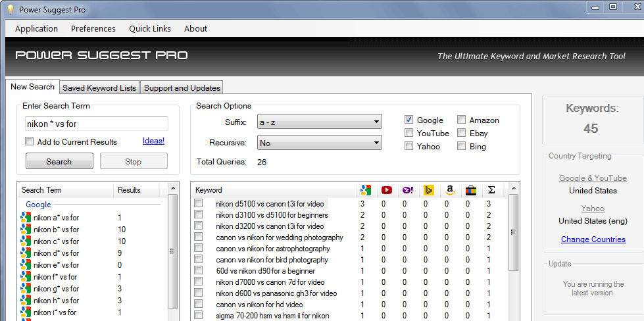This screenshot has width=644, height=321.
Task: Switch to the Support and Updates tab
Action: 182,88
